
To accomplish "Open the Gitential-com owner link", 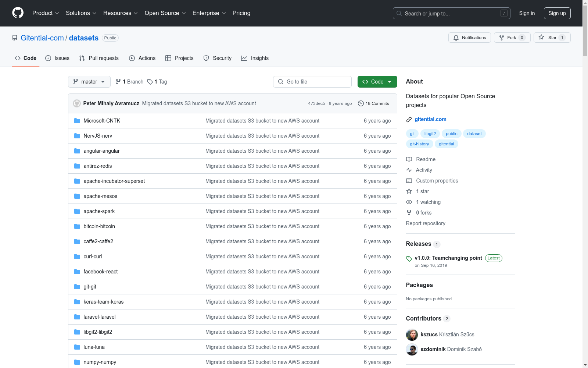I will tap(42, 38).
